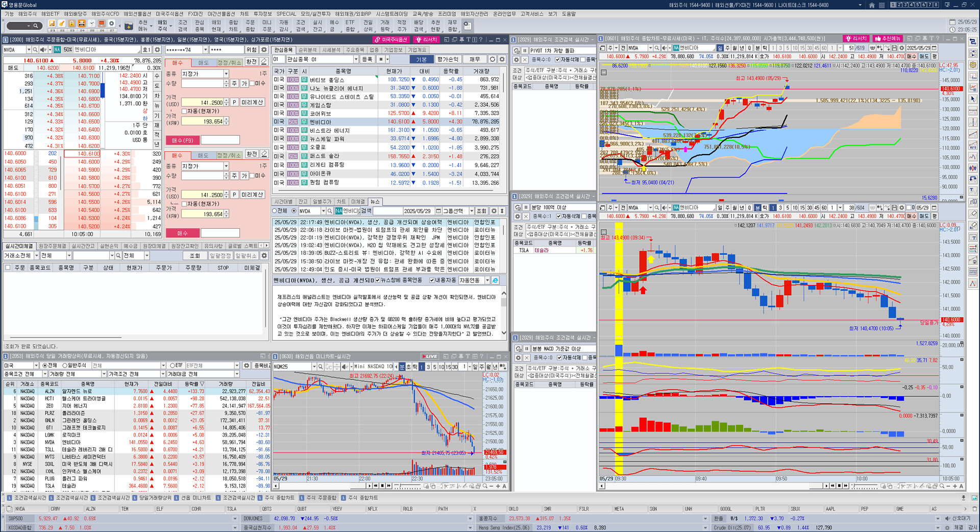Click the 2025/05/29 date field in news panel
Image resolution: width=980 pixels, height=532 pixels.
click(418, 211)
